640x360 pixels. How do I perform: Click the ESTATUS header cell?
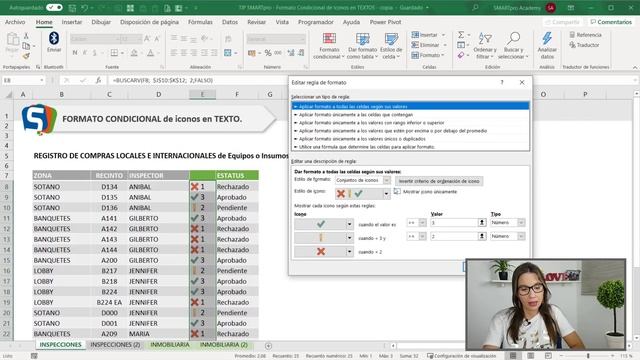(x=237, y=176)
